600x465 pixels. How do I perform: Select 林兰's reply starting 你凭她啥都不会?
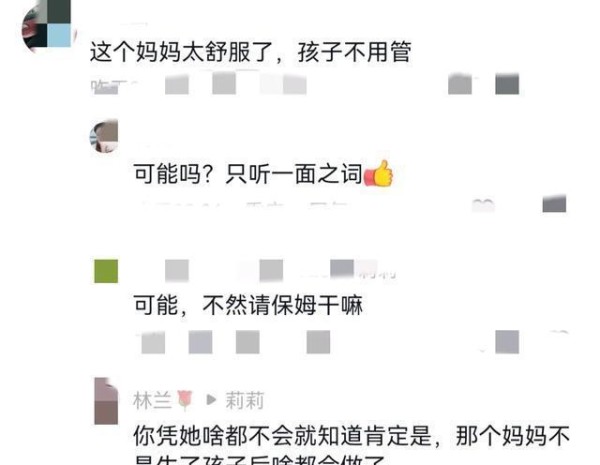coord(351,446)
